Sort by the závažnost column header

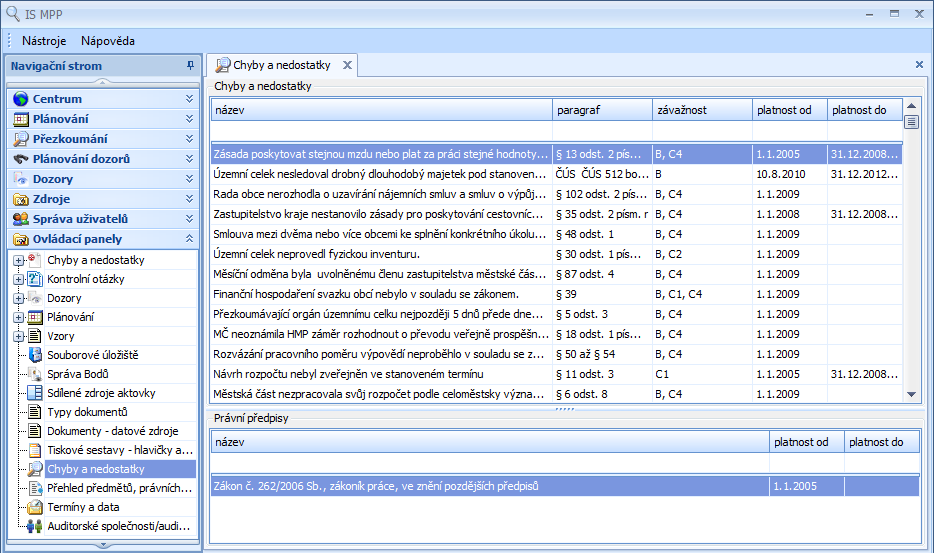click(x=702, y=110)
